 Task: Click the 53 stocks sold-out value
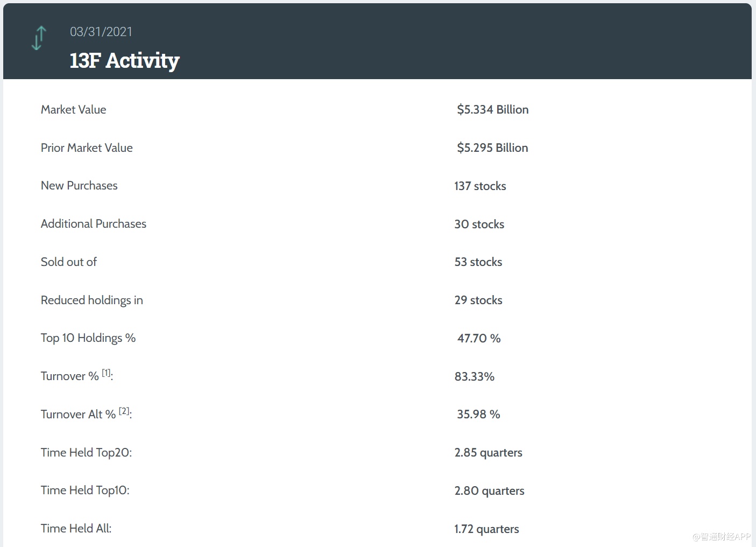[478, 262]
